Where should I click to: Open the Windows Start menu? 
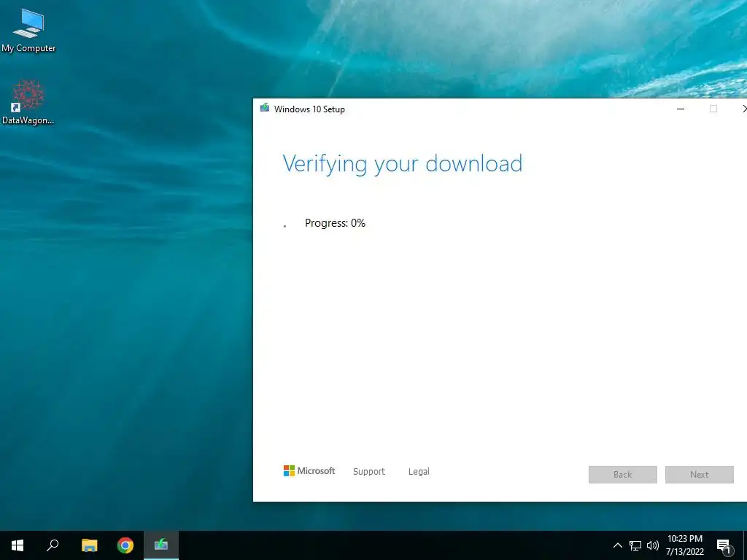[x=18, y=545]
